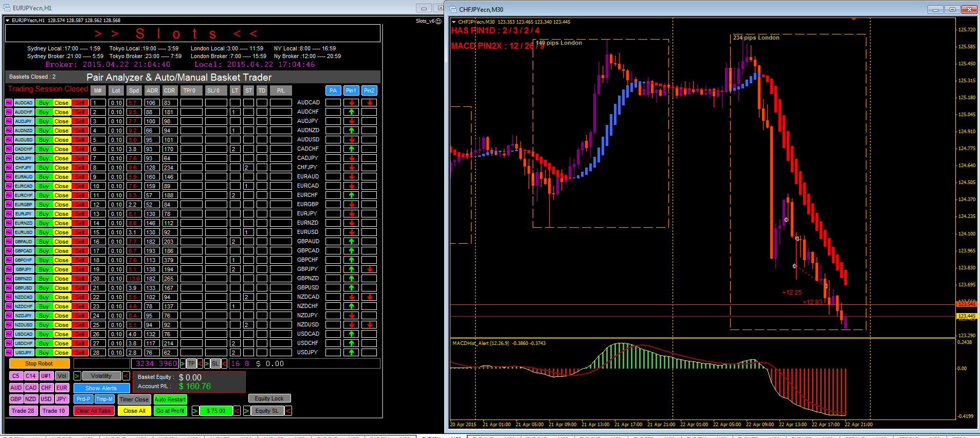
Task: Toggle the C5 filter button
Action: pos(16,376)
